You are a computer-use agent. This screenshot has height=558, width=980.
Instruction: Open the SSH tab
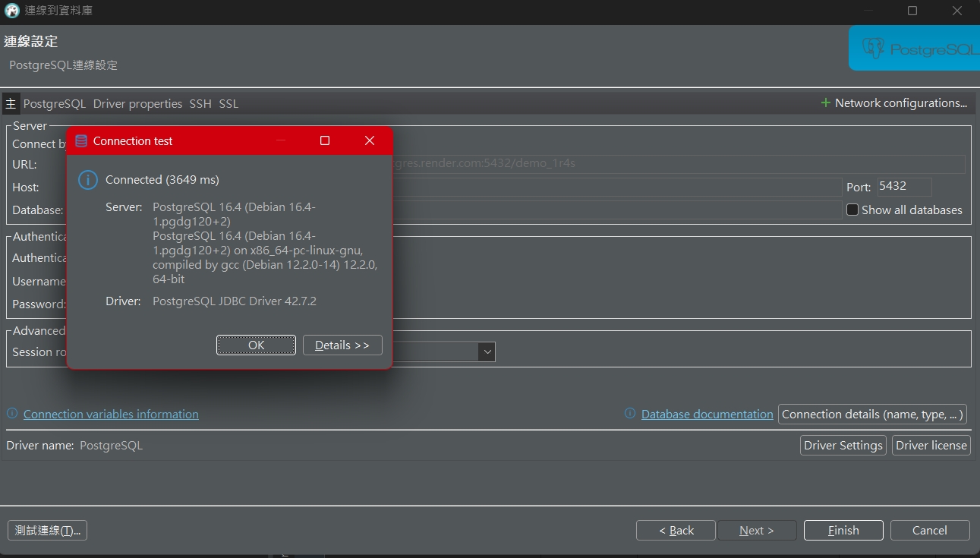(x=200, y=103)
